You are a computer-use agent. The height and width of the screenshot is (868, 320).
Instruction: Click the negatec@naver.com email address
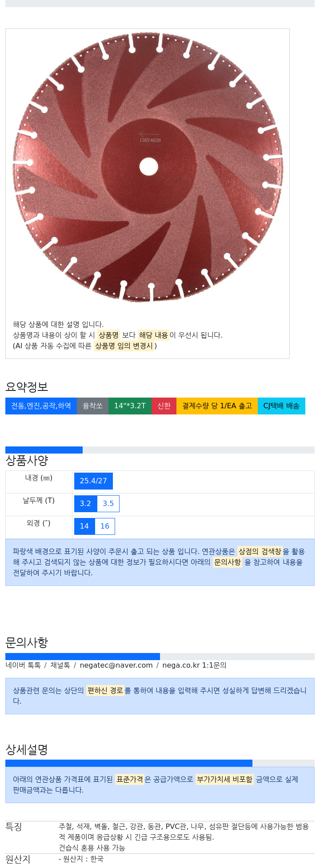[116, 665]
